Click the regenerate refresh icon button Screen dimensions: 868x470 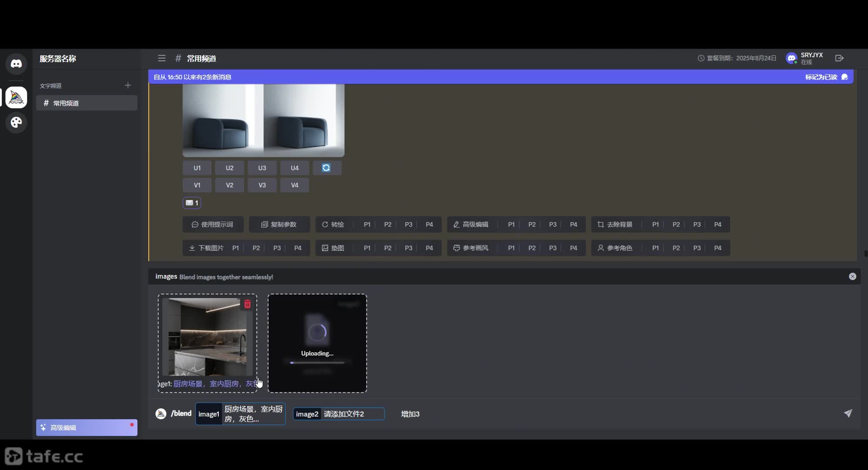[326, 168]
